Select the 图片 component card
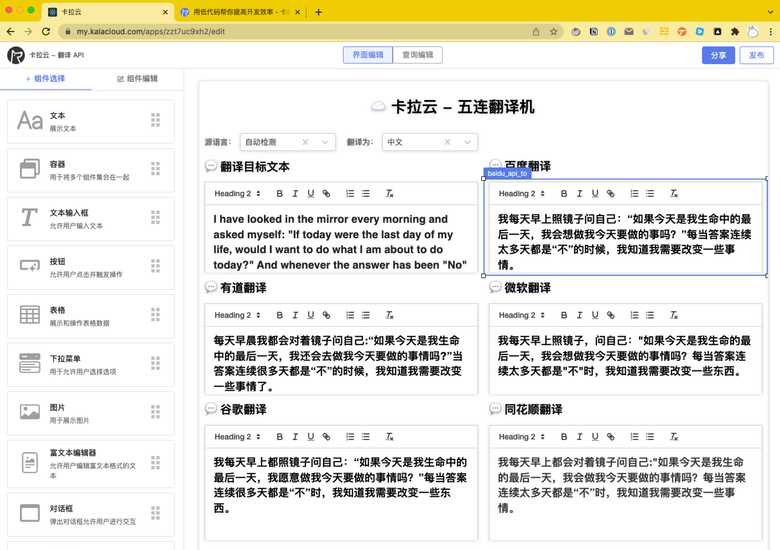Screen dimensions: 780x550 91,413
